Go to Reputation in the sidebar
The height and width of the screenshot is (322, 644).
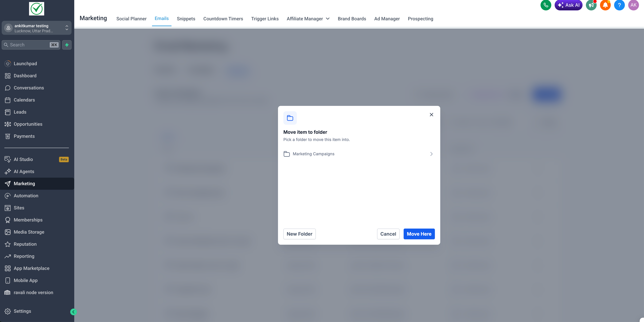point(25,244)
